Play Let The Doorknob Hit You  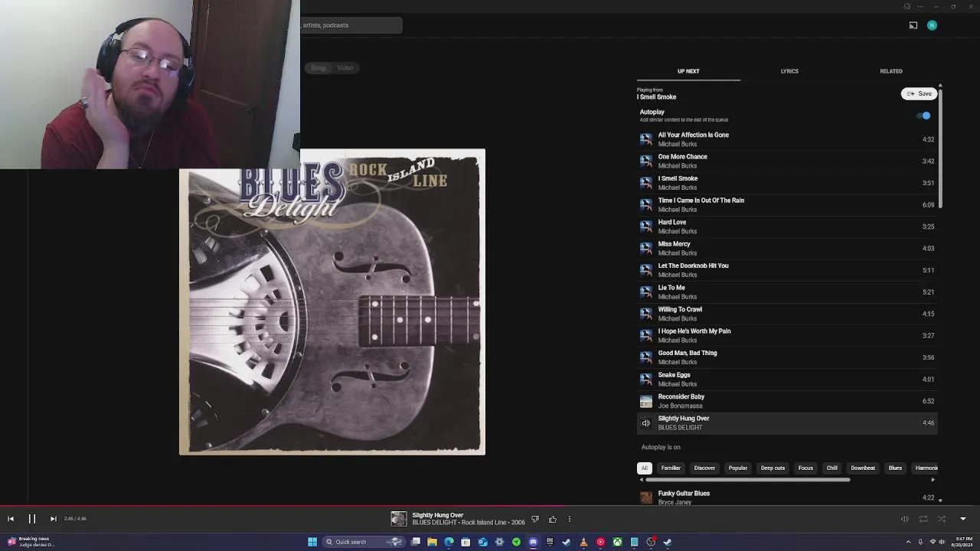pyautogui.click(x=787, y=270)
